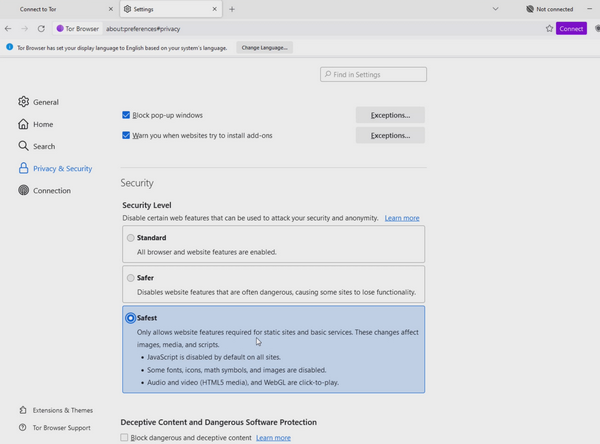Viewport: 600px width, 444px height.
Task: Toggle warn when websites install add-ons
Action: coord(126,135)
